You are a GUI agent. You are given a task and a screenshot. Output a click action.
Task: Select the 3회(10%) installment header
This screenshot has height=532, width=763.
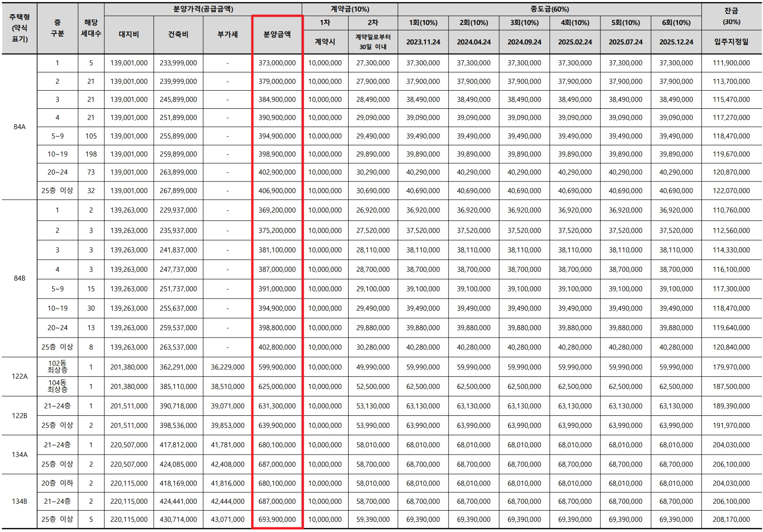click(524, 23)
